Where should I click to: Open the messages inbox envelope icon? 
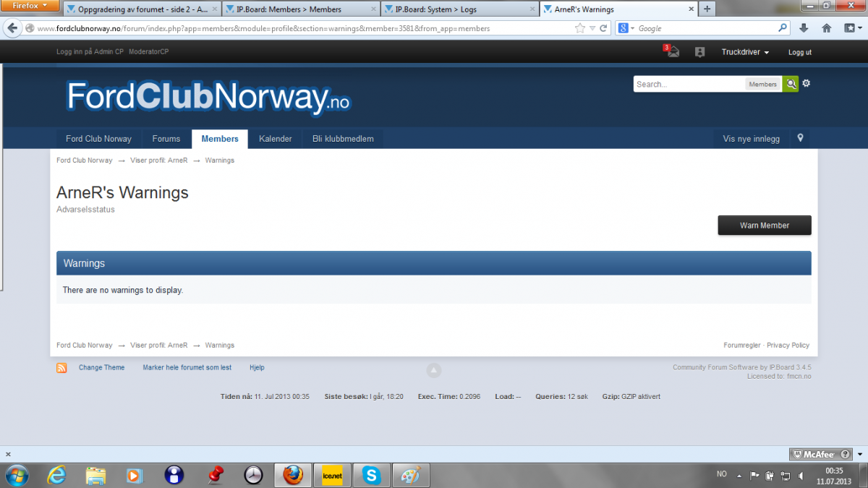coord(673,52)
